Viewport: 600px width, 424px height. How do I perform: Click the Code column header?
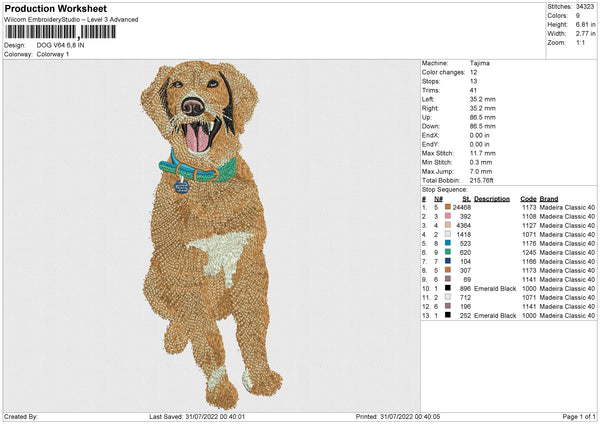tap(528, 198)
